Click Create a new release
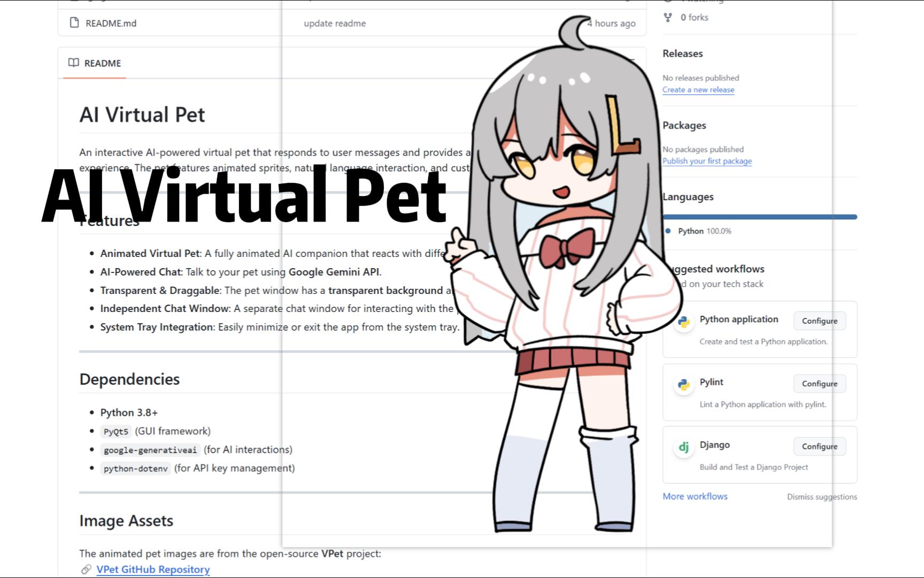Image resolution: width=924 pixels, height=578 pixels. click(698, 89)
